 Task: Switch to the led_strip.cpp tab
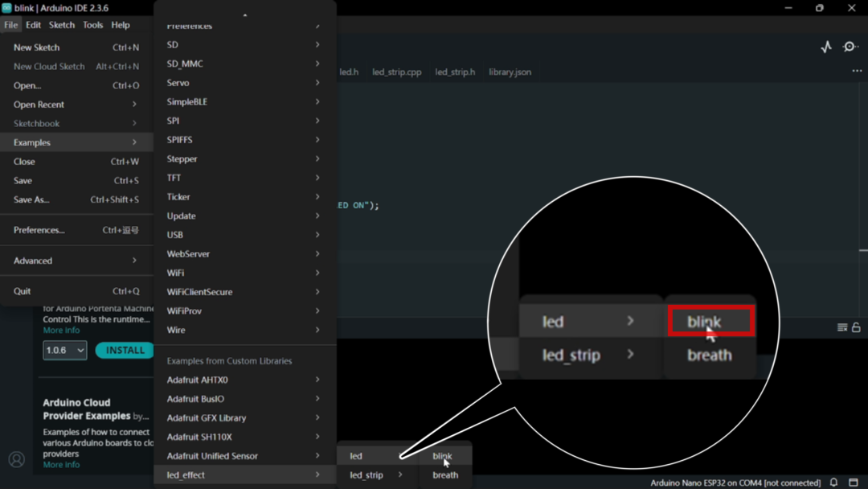(x=396, y=72)
